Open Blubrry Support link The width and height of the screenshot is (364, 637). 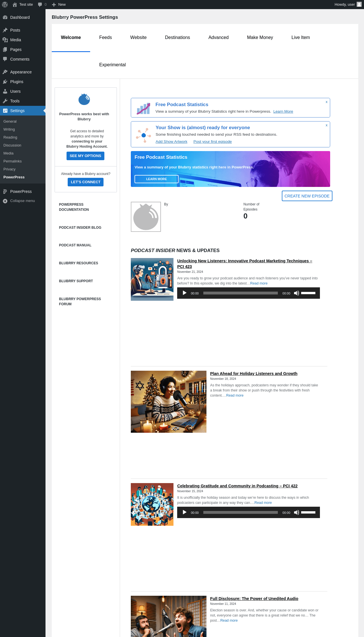pyautogui.click(x=76, y=281)
